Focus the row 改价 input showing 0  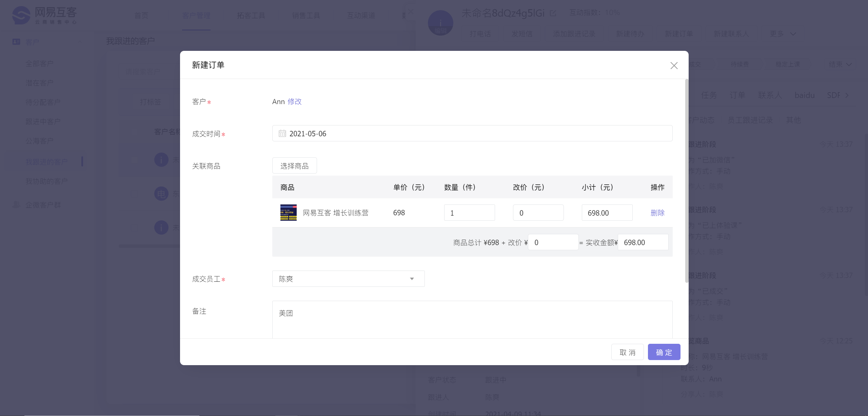coord(538,213)
